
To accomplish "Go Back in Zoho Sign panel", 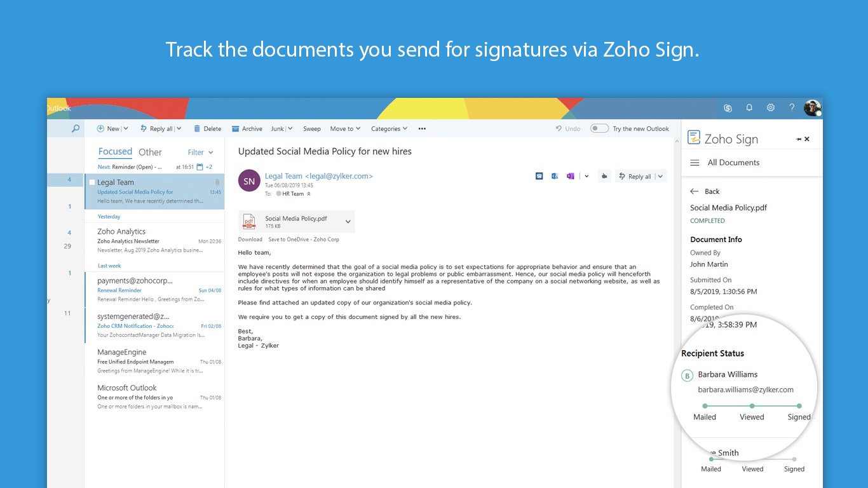I will click(x=705, y=191).
